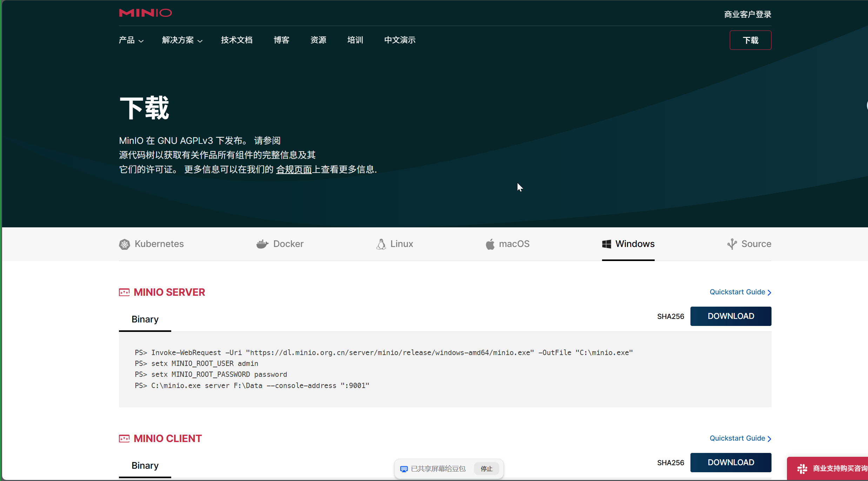The image size is (868, 481).
Task: Open the 商业支持购买咨询 banner
Action: point(827,469)
